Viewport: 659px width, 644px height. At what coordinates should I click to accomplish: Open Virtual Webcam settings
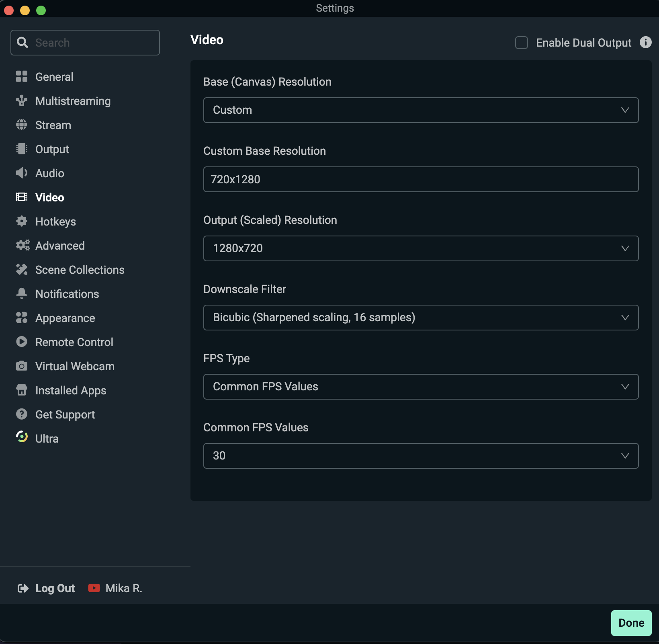pos(75,366)
